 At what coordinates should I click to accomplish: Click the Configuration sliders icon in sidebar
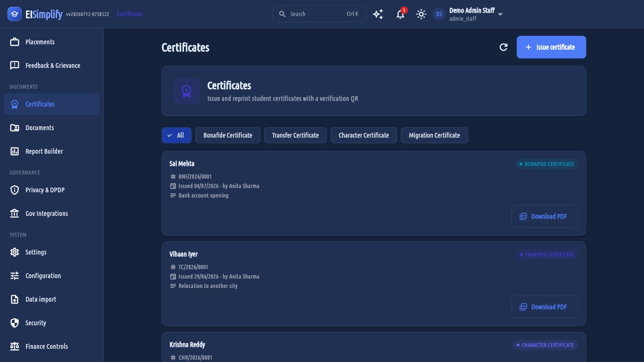coord(15,276)
